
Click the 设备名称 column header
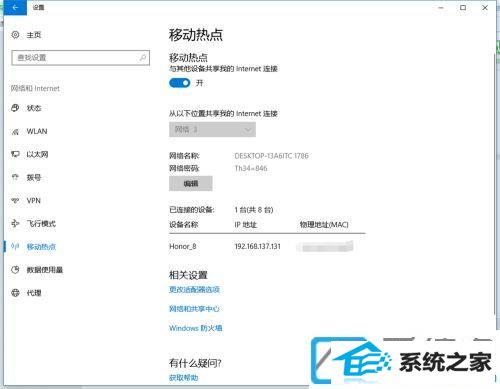184,225
